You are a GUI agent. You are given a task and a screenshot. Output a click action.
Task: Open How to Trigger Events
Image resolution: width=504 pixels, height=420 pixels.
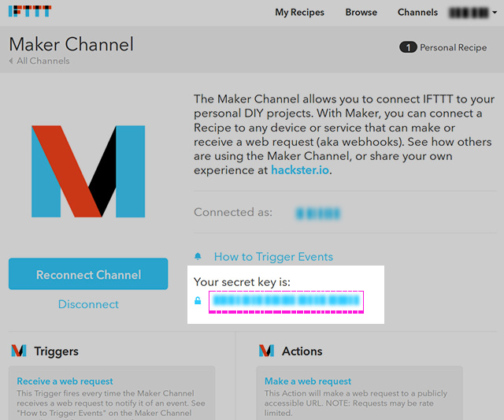point(273,257)
